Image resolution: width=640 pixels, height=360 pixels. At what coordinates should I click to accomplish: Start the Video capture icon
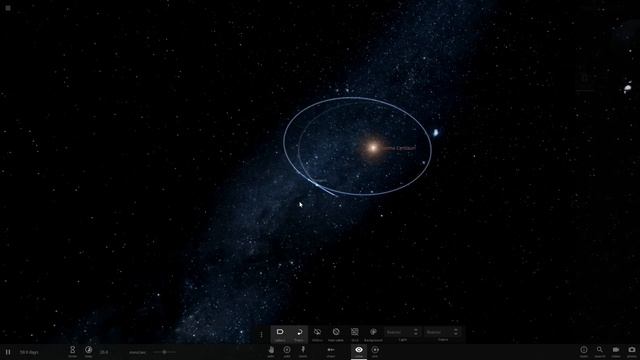point(616,351)
